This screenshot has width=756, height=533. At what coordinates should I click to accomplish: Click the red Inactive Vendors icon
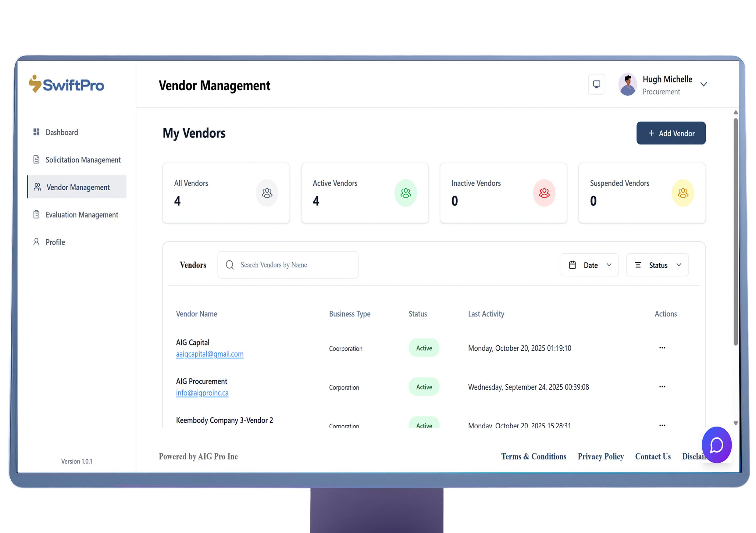[544, 193]
